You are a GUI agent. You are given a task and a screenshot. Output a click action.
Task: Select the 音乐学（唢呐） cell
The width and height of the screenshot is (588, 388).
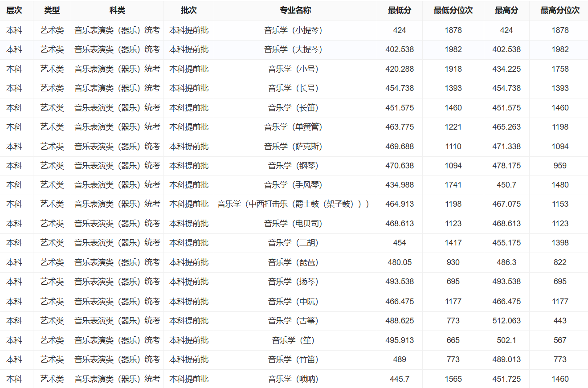(295, 379)
